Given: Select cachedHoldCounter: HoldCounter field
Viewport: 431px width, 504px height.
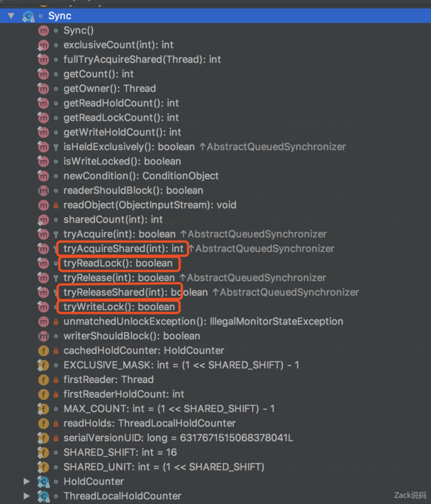Looking at the screenshot, I should [x=144, y=351].
